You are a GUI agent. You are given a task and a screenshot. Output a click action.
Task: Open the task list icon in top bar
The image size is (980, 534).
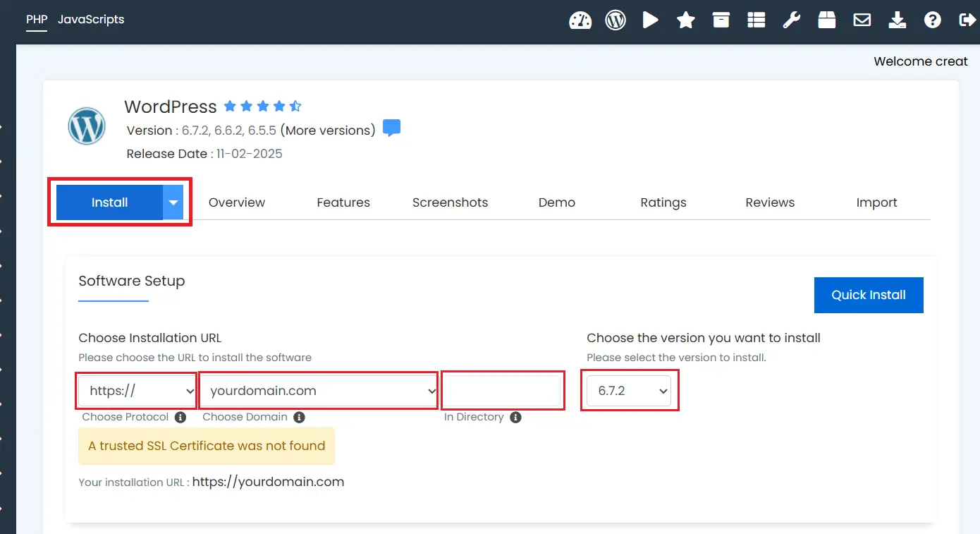757,20
